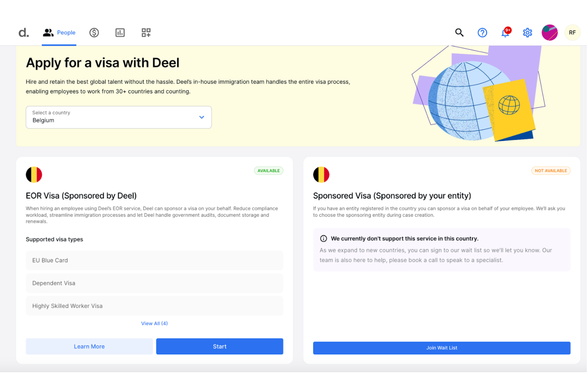
Task: Click the Deel logo in the navbar
Action: (x=24, y=33)
